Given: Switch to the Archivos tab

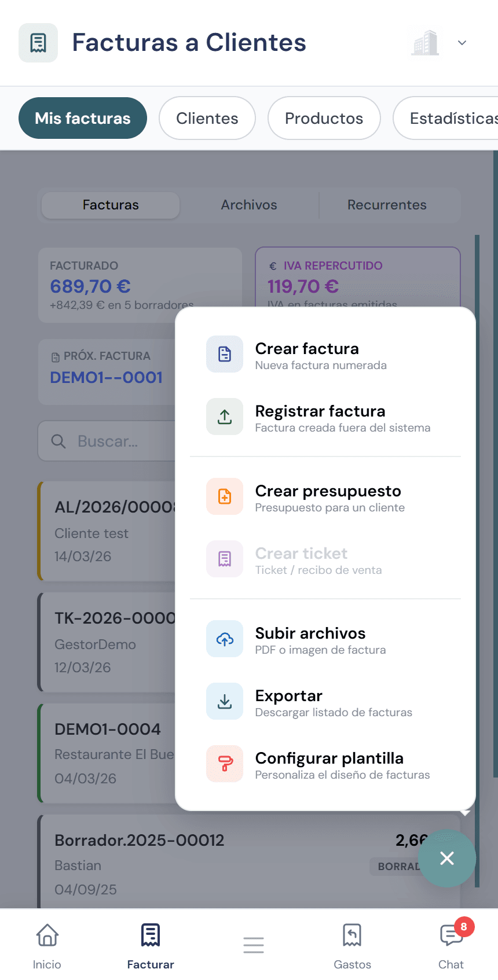Looking at the screenshot, I should (x=249, y=205).
